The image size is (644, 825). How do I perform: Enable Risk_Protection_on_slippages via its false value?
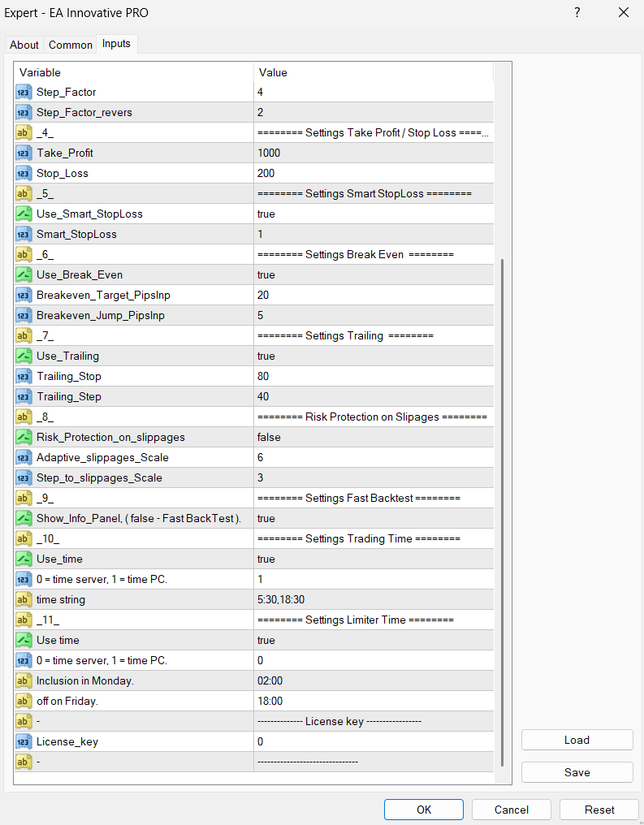[x=269, y=438]
